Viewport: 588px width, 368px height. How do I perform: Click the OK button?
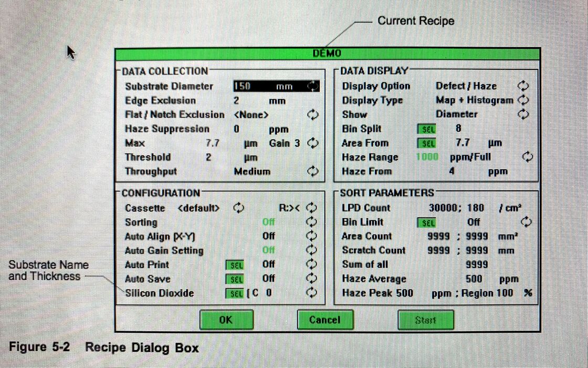(226, 320)
